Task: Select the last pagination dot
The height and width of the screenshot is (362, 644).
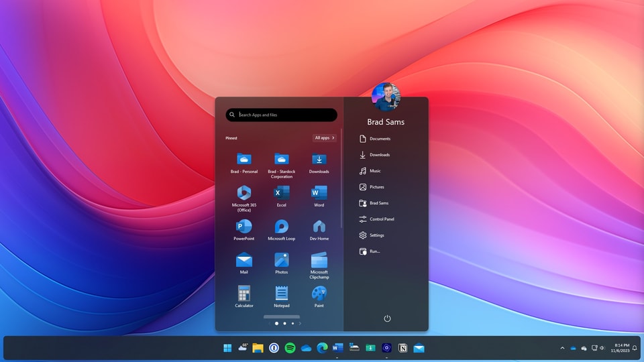Action: pyautogui.click(x=292, y=323)
